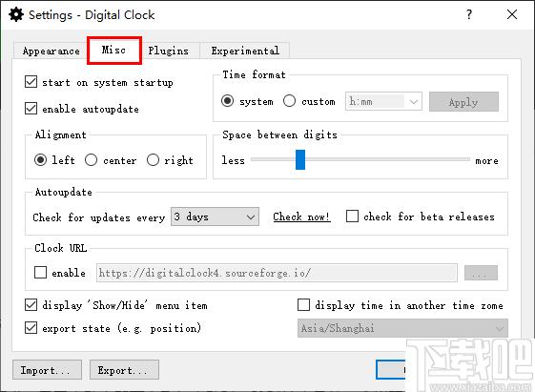Screen dimensions: 535x392
Task: Click the Export... button
Action: (x=124, y=369)
